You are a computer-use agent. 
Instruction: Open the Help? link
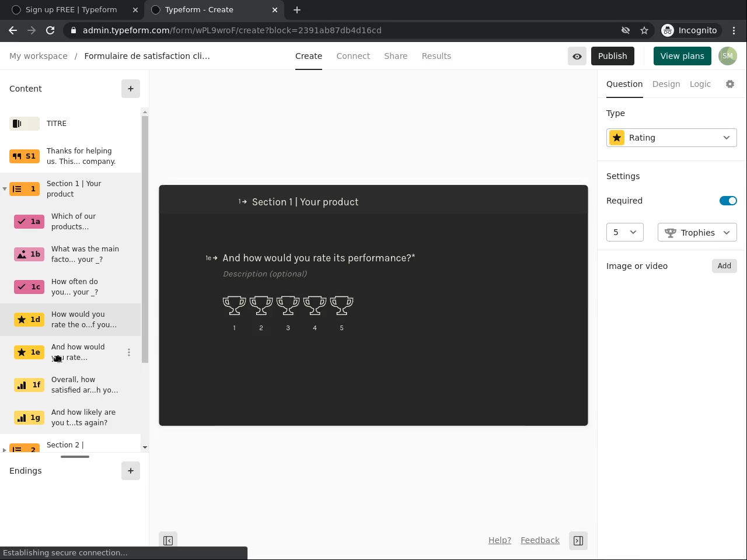point(500,540)
